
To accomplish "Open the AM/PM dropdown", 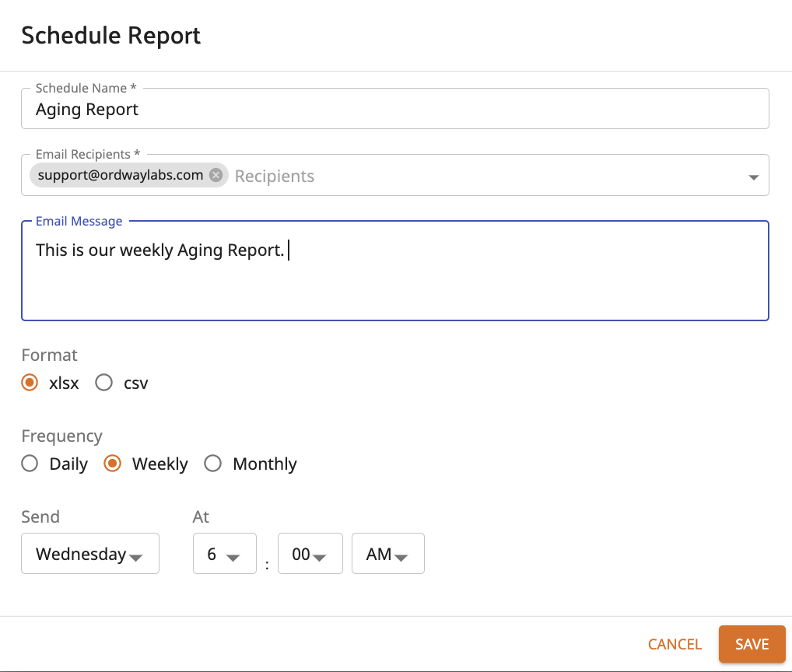I will click(388, 553).
